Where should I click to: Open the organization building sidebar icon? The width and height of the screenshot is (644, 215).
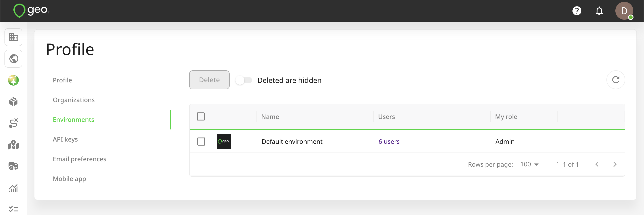[13, 37]
